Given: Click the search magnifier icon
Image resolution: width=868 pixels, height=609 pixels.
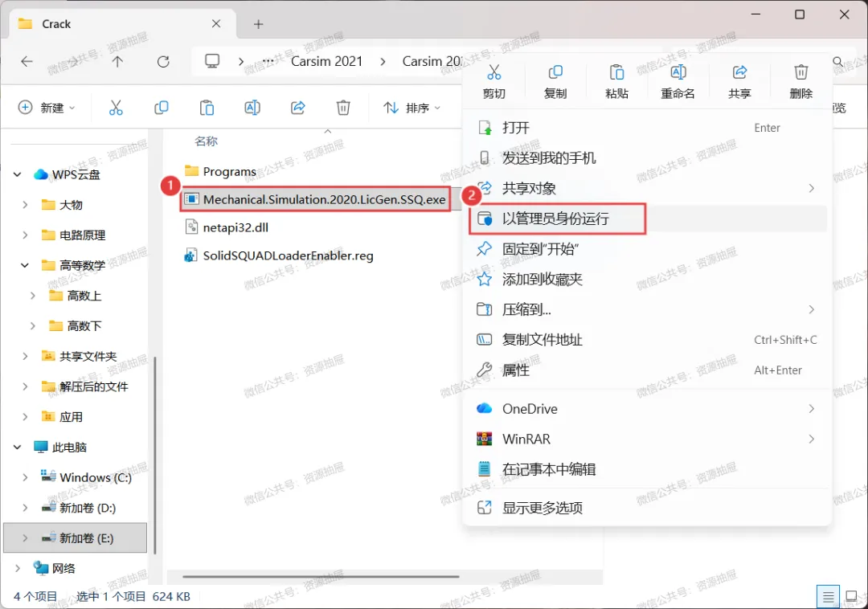Looking at the screenshot, I should click(x=838, y=61).
